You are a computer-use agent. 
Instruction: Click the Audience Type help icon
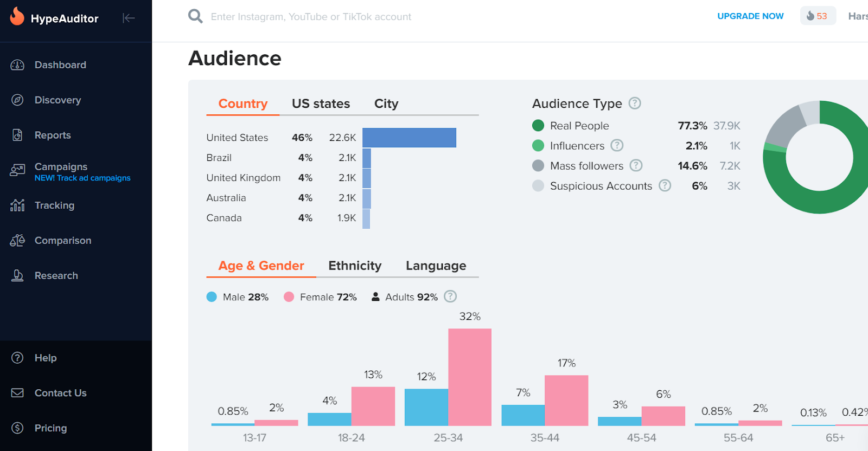(x=635, y=103)
